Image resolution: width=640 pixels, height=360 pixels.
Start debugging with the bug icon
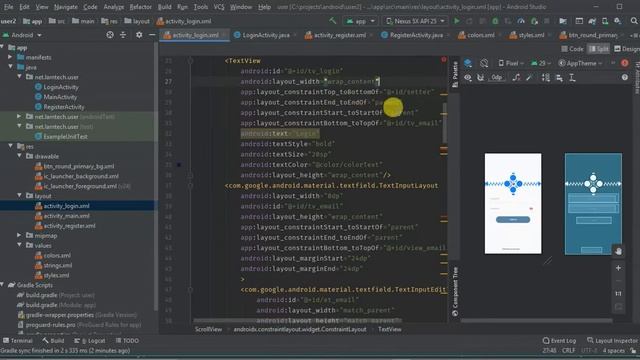point(495,21)
